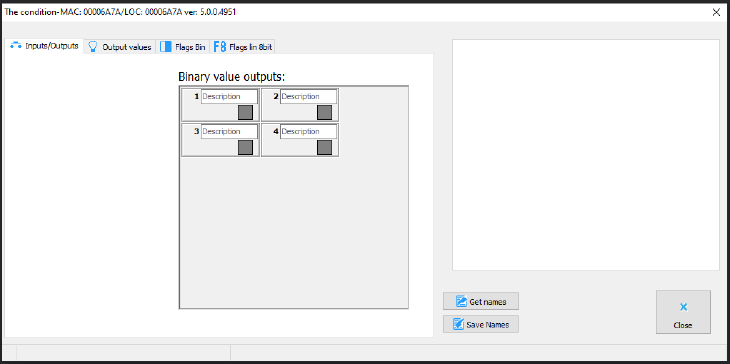Toggle binary output 3 state square

coord(245,147)
